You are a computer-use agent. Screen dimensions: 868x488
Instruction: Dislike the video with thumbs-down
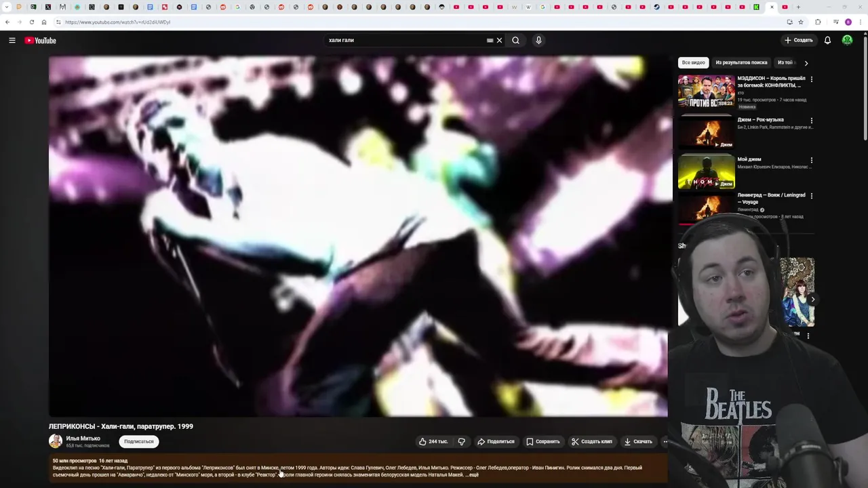point(462,441)
